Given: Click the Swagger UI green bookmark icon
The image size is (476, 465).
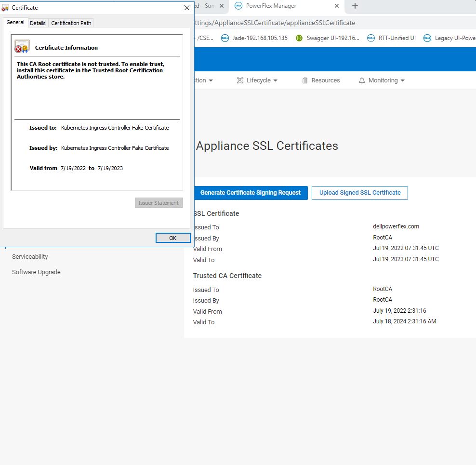Looking at the screenshot, I should (299, 38).
